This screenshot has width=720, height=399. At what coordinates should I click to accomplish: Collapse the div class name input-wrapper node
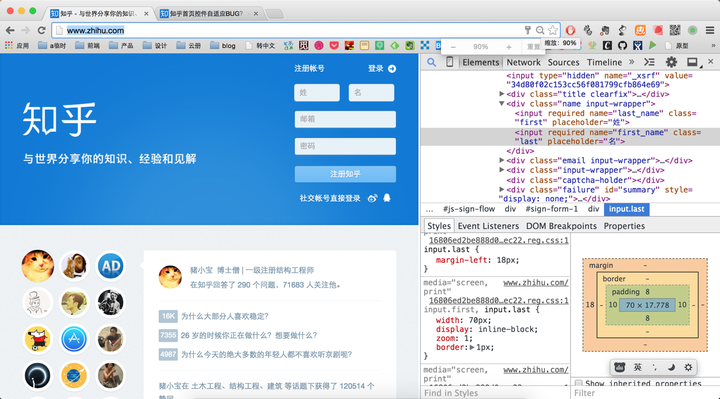click(x=502, y=103)
